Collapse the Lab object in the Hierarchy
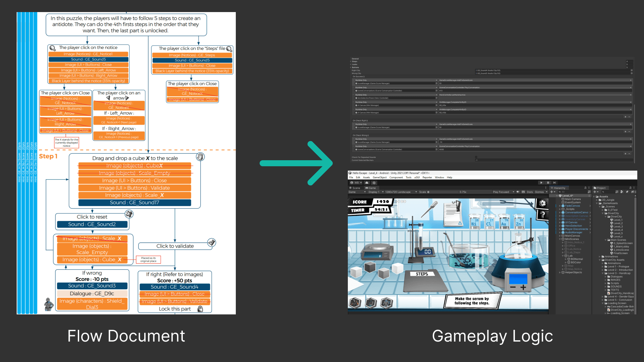Screen dimensions: 644x362 pyautogui.click(x=563, y=256)
